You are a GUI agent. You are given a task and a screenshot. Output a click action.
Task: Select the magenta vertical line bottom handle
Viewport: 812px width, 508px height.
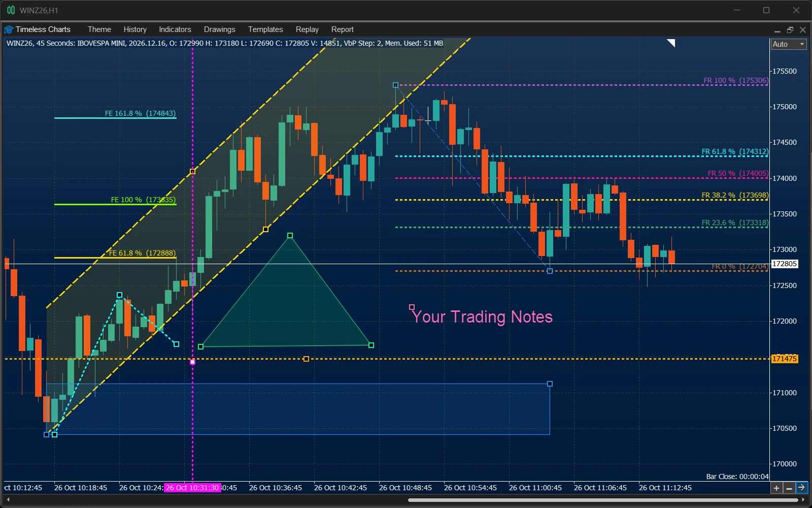tap(192, 362)
